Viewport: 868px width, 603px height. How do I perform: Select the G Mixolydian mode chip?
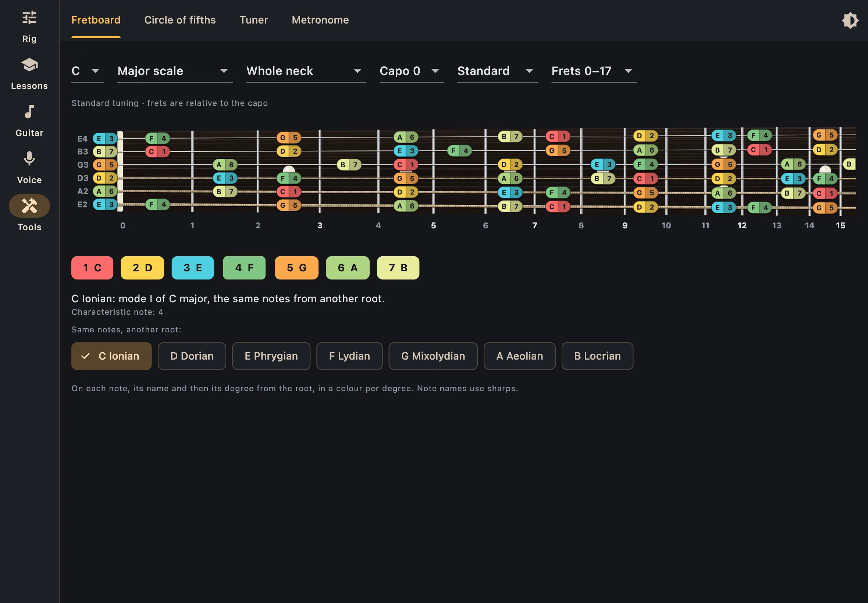(433, 356)
